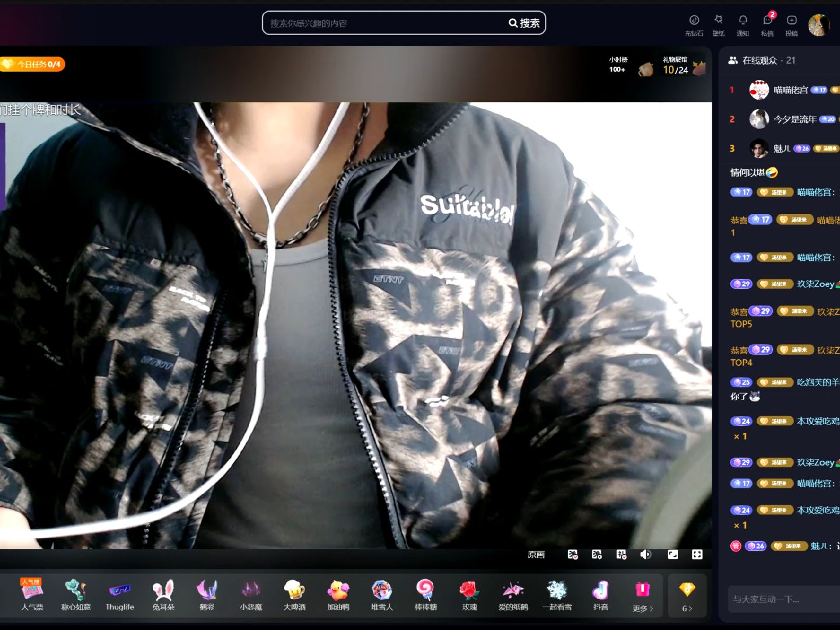The image size is (840, 630).
Task: Open danmaku settings icon
Action: tap(597, 555)
